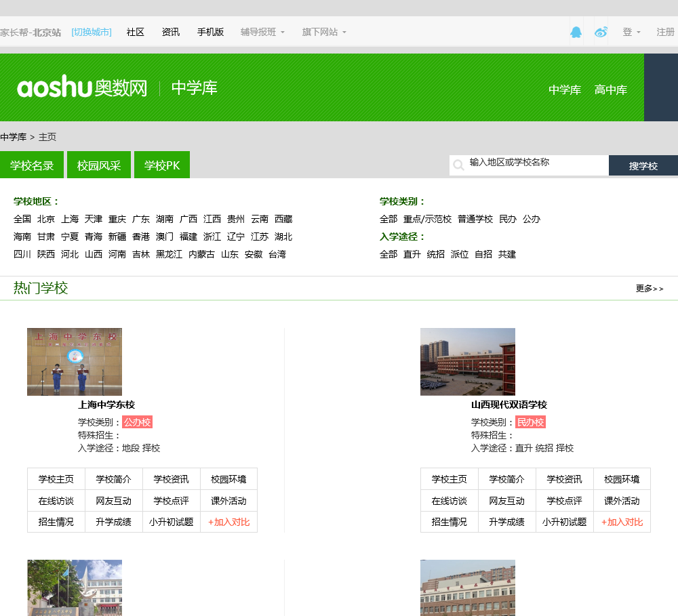The image size is (678, 616).
Task: Expand the 登 login dropdown
Action: click(631, 32)
